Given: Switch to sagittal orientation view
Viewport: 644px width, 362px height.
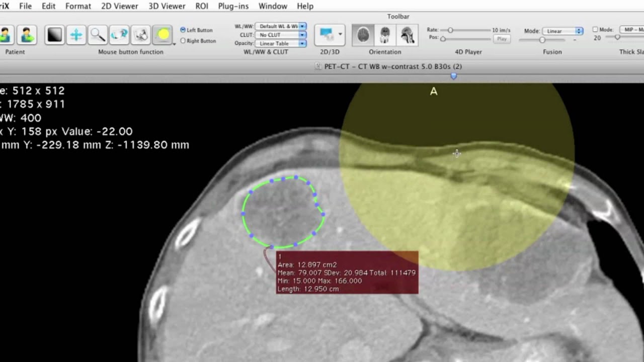Looking at the screenshot, I should point(407,35).
